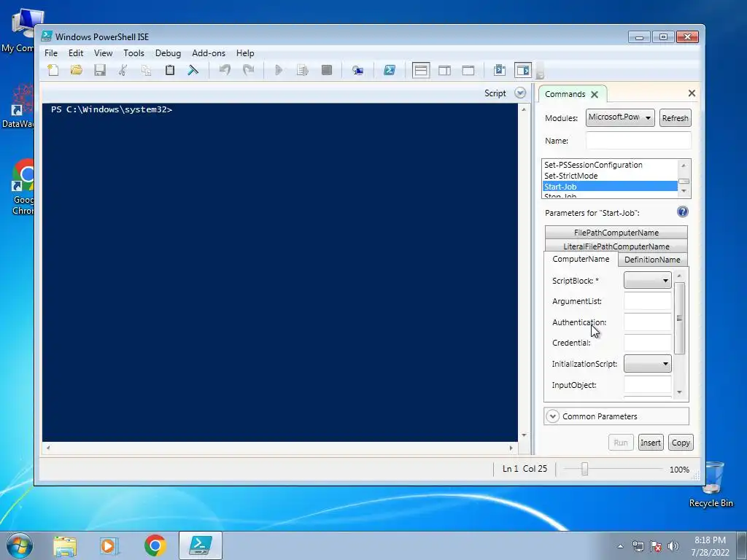
Task: Switch to the FilePathComputerName tab
Action: pos(616,233)
